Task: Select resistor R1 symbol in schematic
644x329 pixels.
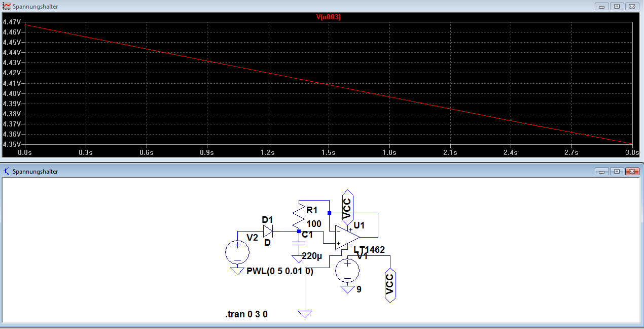Action: pos(299,215)
